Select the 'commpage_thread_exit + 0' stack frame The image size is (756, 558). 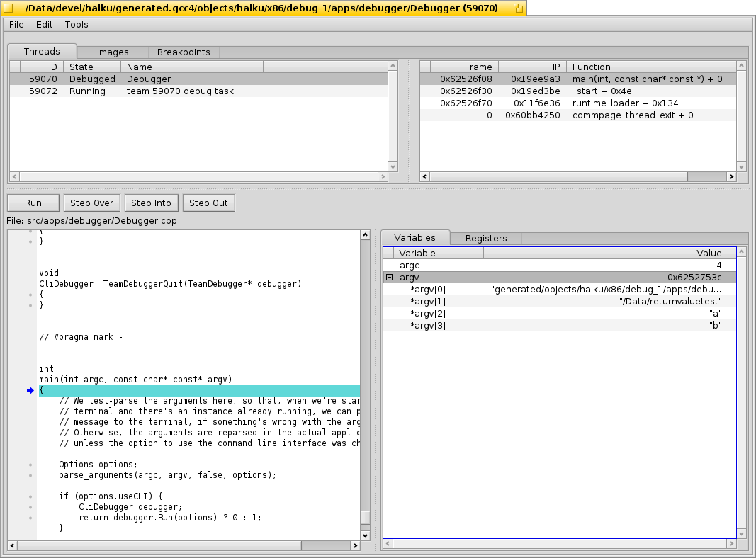click(x=578, y=115)
